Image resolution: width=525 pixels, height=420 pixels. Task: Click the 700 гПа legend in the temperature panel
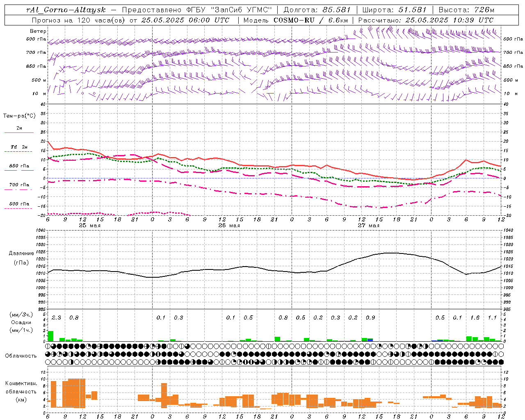[x=19, y=185]
